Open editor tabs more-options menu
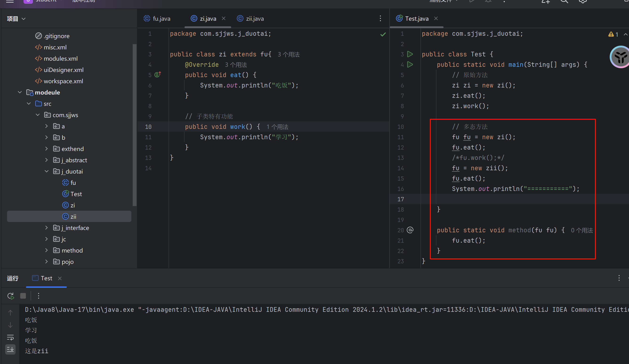Image resolution: width=629 pixels, height=364 pixels. coord(380,18)
